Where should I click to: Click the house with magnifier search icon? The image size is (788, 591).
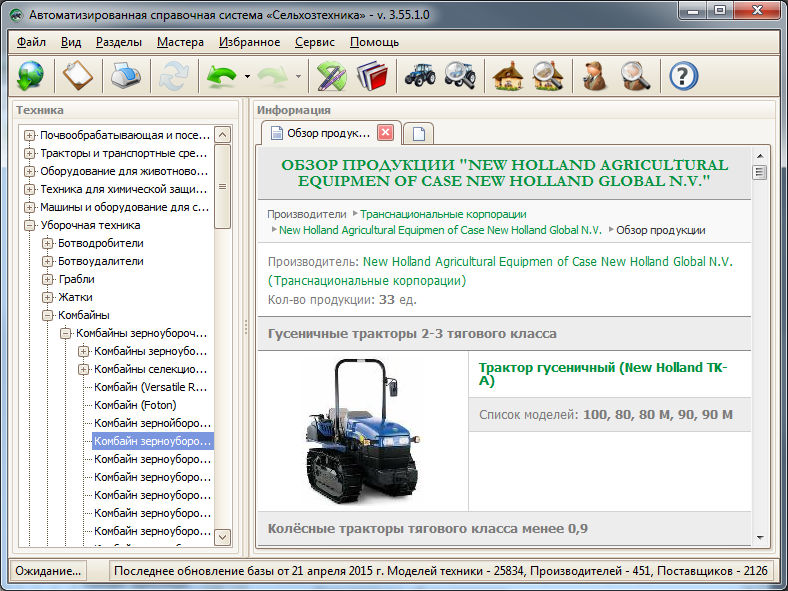(548, 76)
